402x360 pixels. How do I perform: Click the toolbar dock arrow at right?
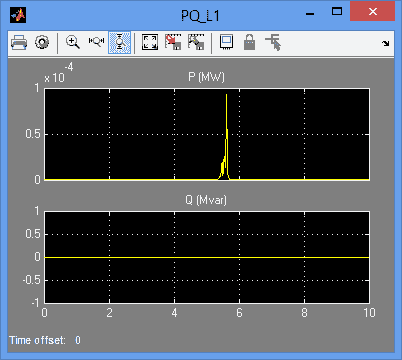click(386, 43)
